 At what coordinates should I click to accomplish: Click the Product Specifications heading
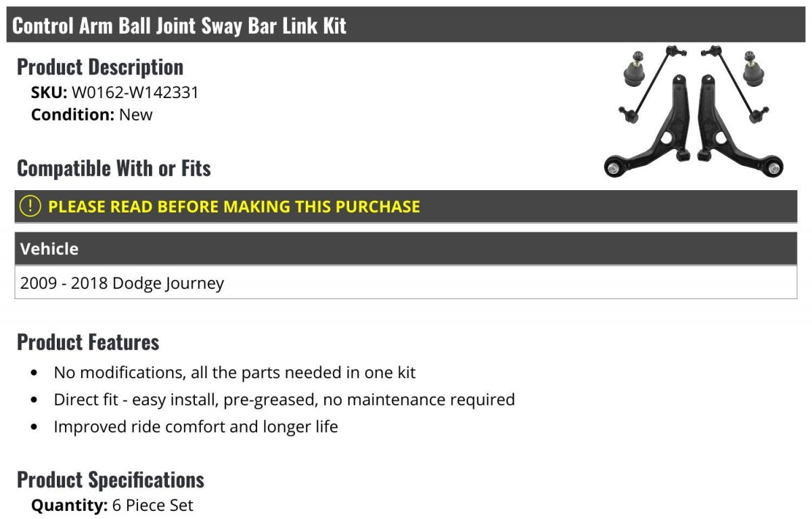click(110, 479)
